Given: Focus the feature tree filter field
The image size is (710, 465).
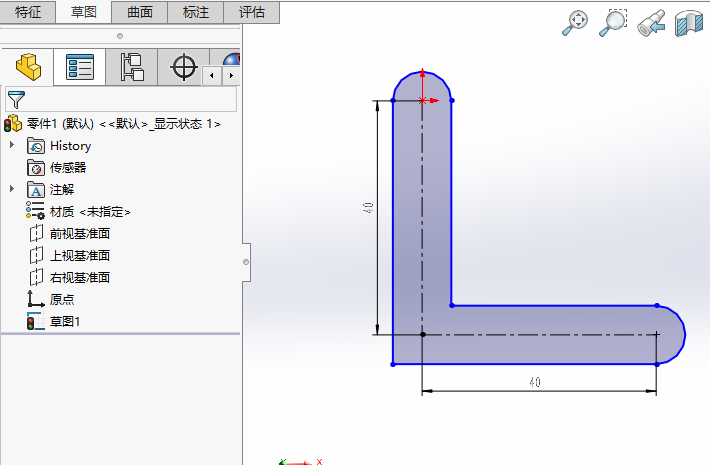Looking at the screenshot, I should point(121,99).
